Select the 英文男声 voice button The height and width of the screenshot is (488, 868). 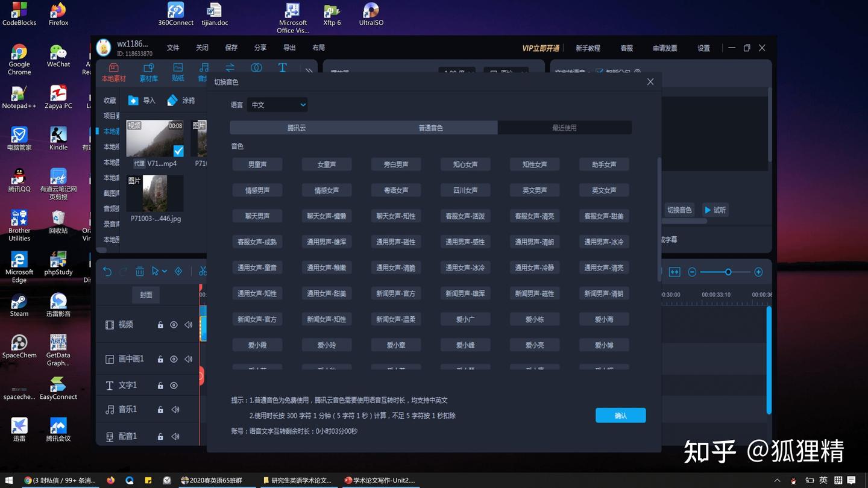535,190
